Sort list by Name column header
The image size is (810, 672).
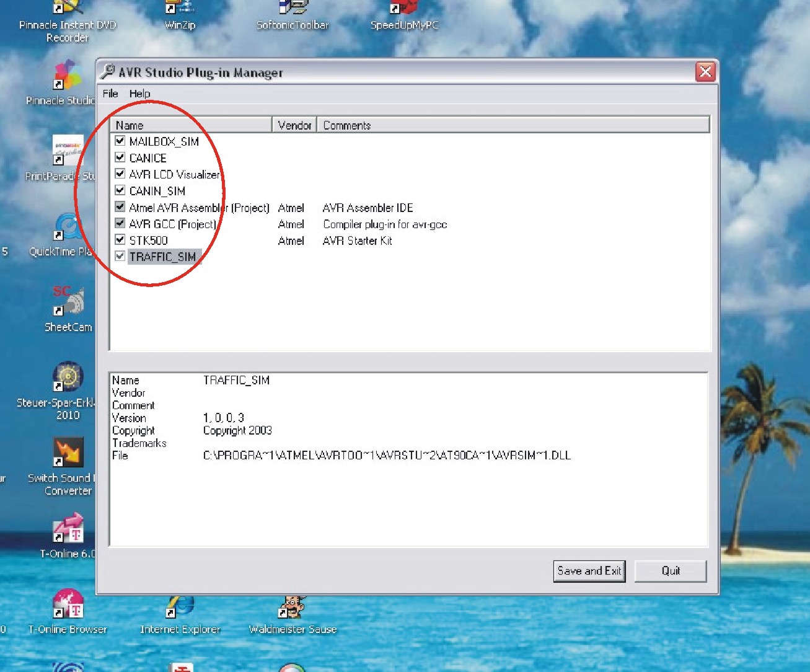point(191,125)
